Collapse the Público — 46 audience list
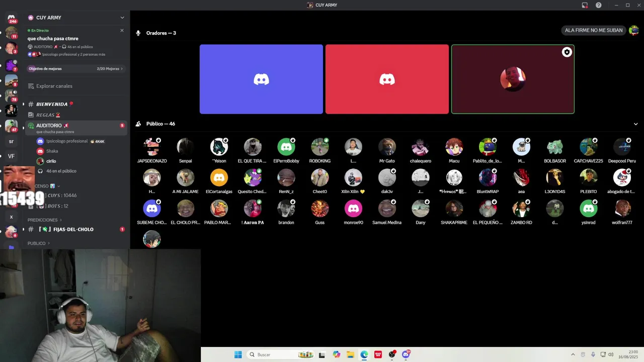Image resolution: width=644 pixels, height=362 pixels. (x=635, y=124)
